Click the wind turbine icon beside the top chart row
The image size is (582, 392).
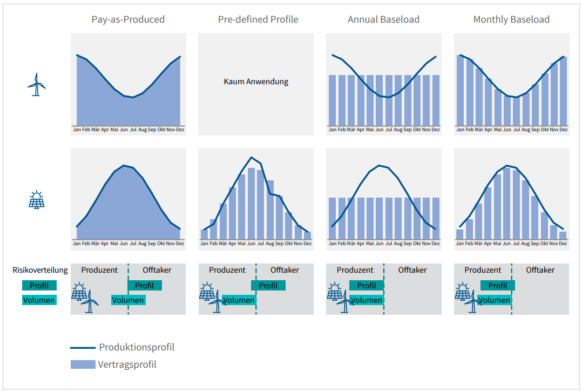[36, 85]
